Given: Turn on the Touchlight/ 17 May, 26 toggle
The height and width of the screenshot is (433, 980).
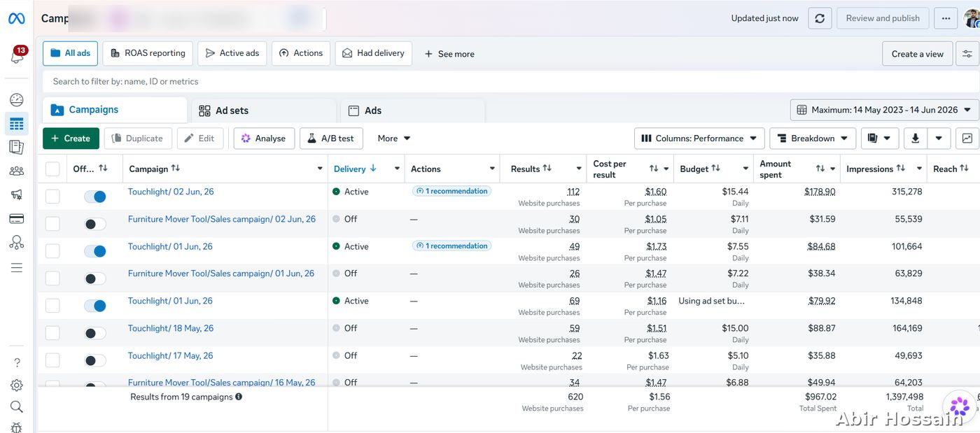Looking at the screenshot, I should [95, 360].
